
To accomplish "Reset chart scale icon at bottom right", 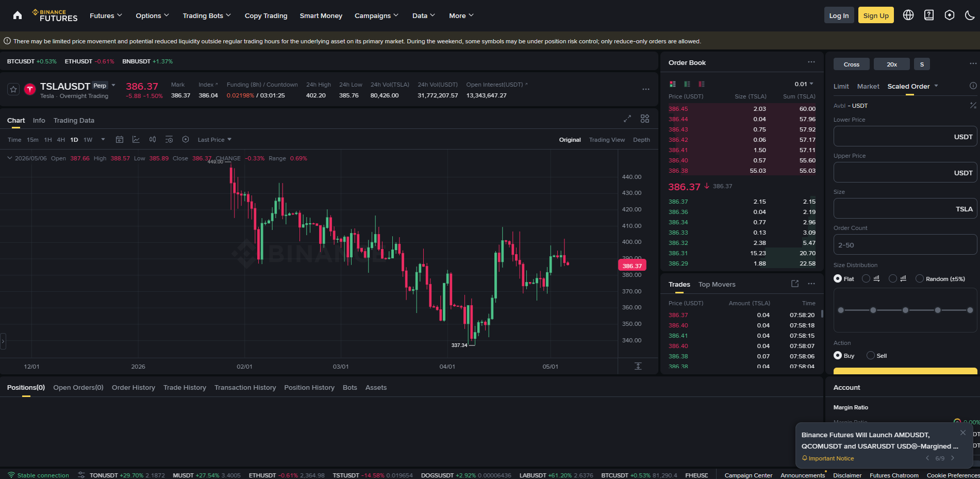I will coord(638,366).
